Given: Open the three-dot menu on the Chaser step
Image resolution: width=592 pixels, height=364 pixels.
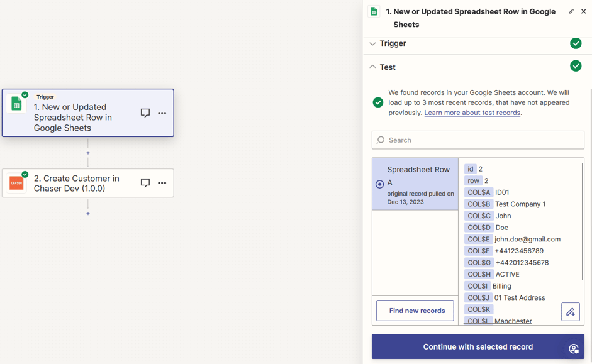Looking at the screenshot, I should (162, 183).
